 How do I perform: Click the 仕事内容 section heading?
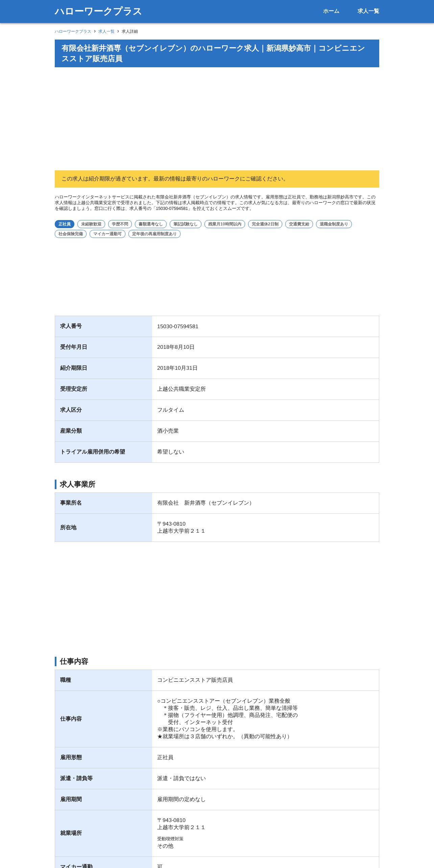click(x=74, y=661)
